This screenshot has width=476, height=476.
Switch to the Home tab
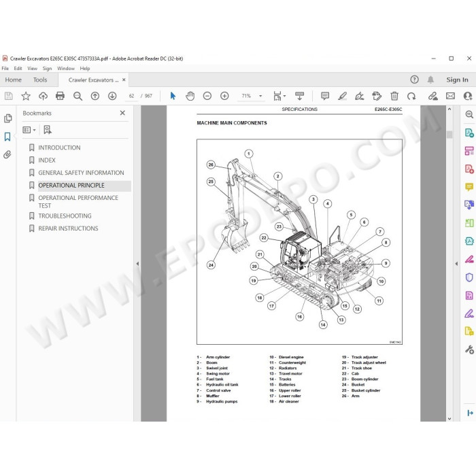point(14,80)
